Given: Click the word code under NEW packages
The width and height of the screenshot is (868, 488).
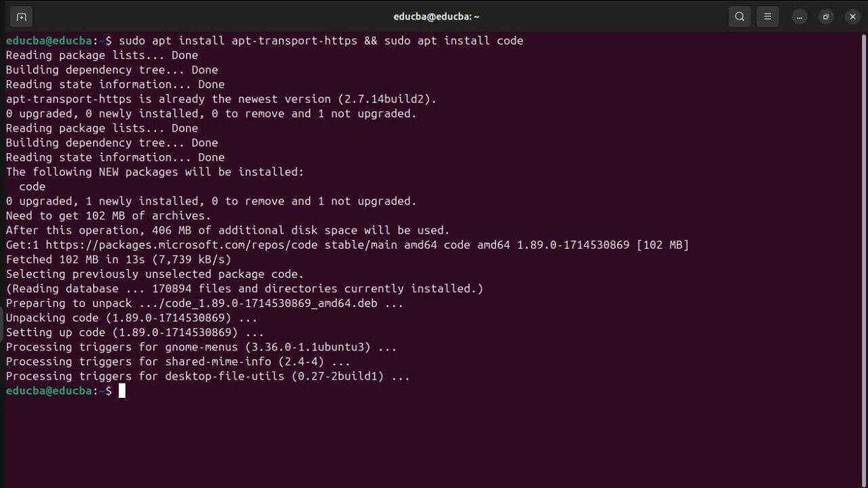Looking at the screenshot, I should coord(32,186).
